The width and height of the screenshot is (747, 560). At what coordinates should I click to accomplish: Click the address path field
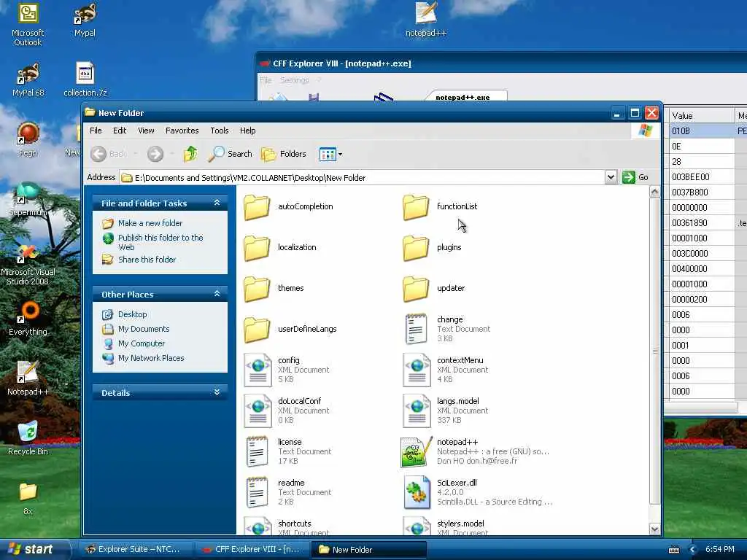click(362, 178)
